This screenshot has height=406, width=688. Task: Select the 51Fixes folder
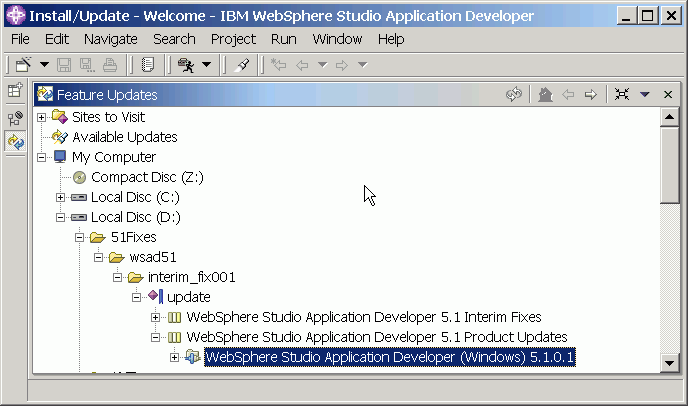coord(133,237)
